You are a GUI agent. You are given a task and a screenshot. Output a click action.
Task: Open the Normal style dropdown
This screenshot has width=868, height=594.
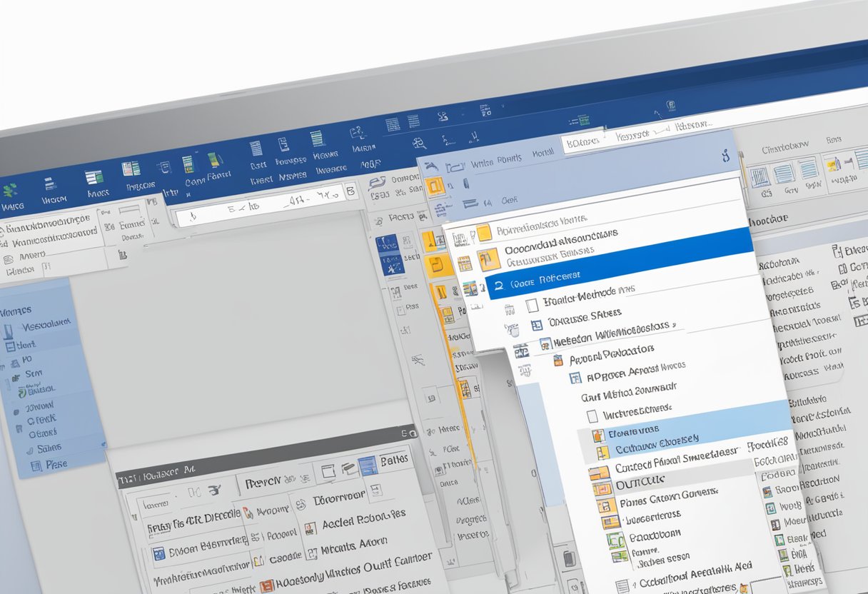[x=542, y=152]
